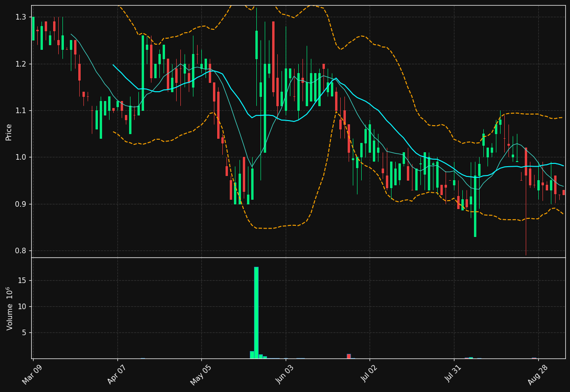Screen dimensions: 570x392
Task: Click the 1.3 price axis label
Action: (x=21, y=17)
